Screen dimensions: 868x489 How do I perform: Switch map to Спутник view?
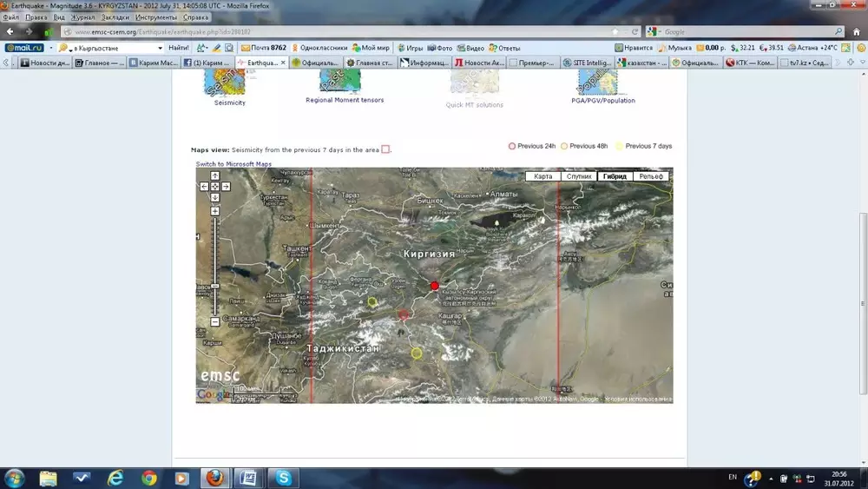click(578, 176)
